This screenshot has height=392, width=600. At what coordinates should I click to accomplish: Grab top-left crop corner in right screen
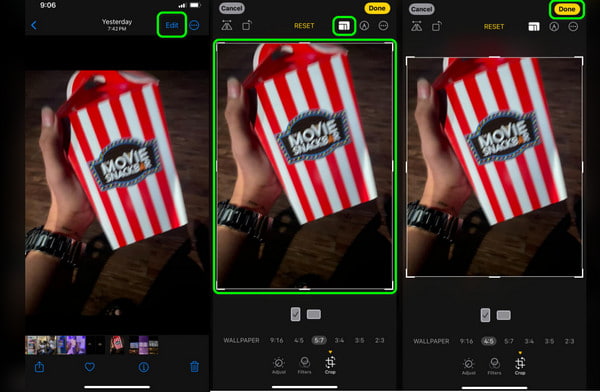[408, 59]
